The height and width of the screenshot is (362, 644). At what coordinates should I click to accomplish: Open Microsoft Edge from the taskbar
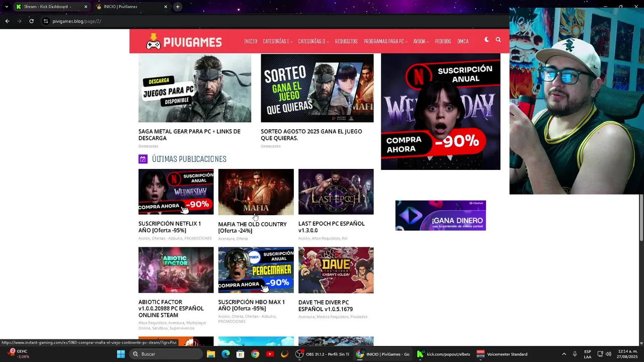[226, 354]
